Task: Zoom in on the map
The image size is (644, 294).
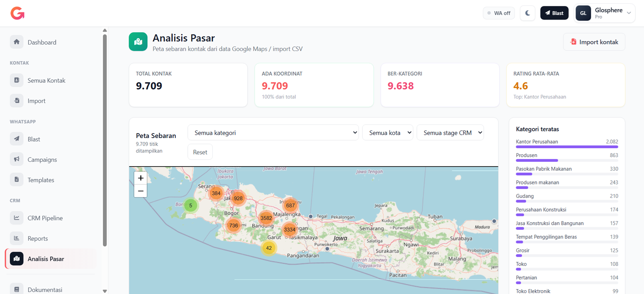Action: click(141, 178)
